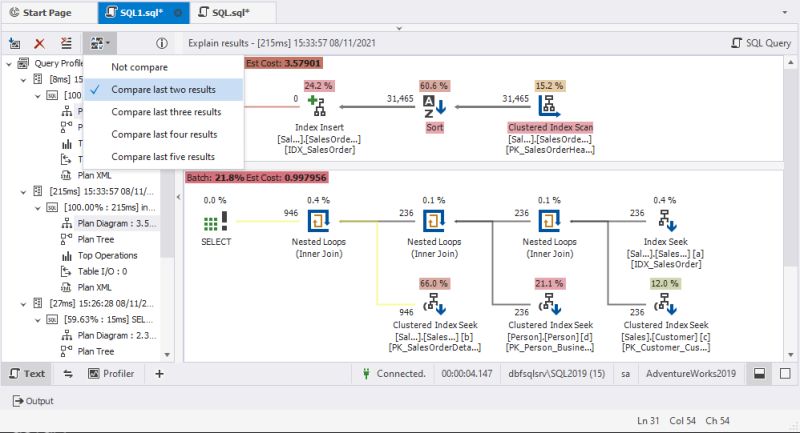The width and height of the screenshot is (800, 433).
Task: Click the 0.1% Nested Loops icon next to Index Seek
Action: [x=549, y=221]
